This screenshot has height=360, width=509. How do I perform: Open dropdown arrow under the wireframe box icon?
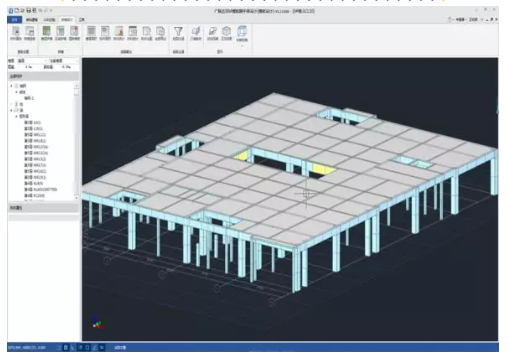pos(242,46)
